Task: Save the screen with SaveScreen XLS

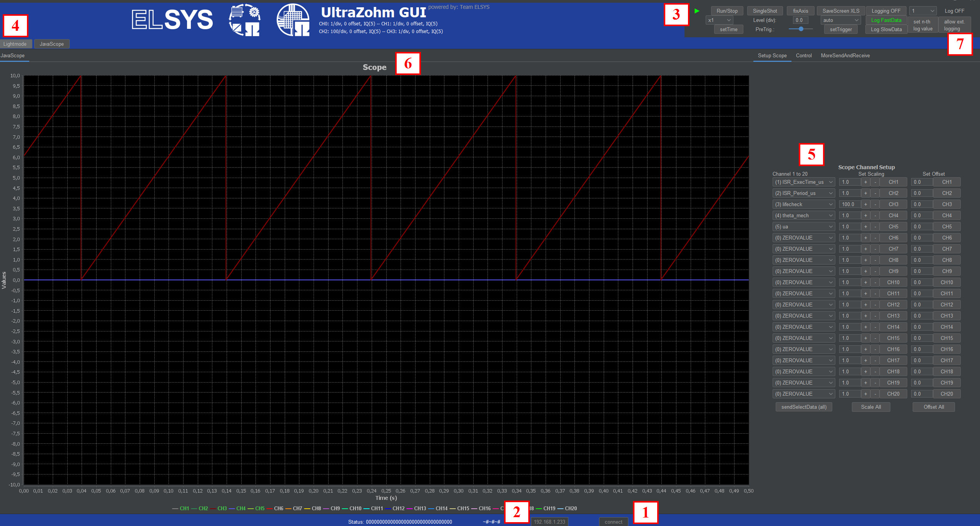Action: point(841,10)
